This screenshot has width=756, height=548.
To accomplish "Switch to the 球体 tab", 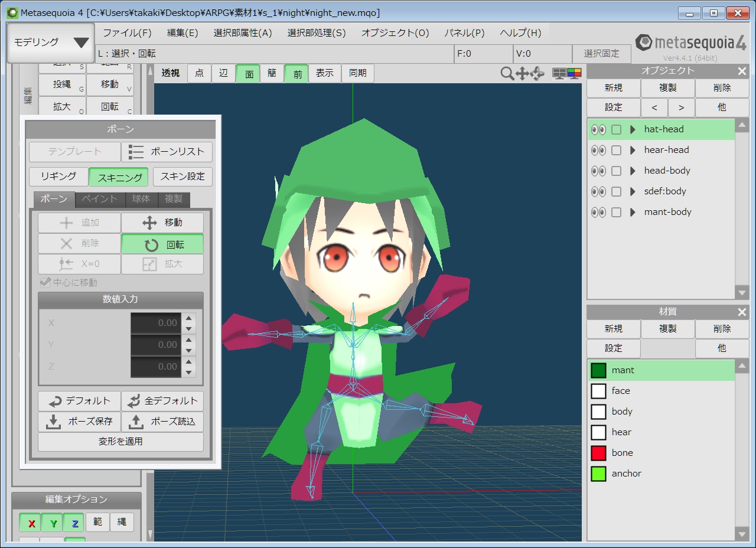I will [x=141, y=200].
